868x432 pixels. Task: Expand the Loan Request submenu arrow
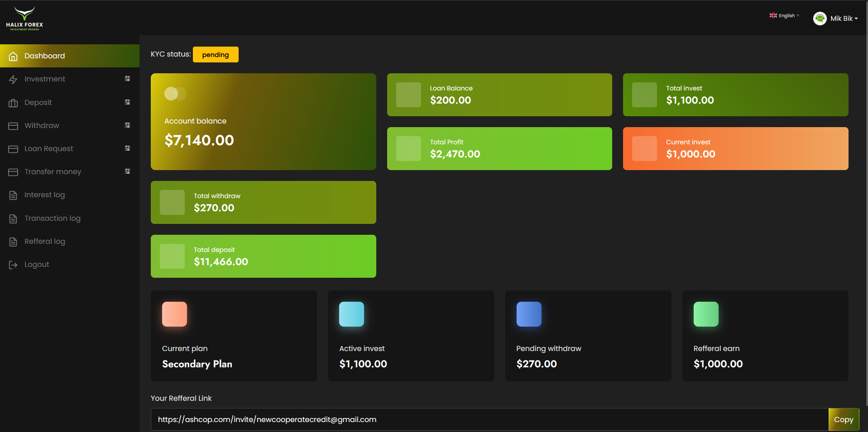[x=128, y=148]
